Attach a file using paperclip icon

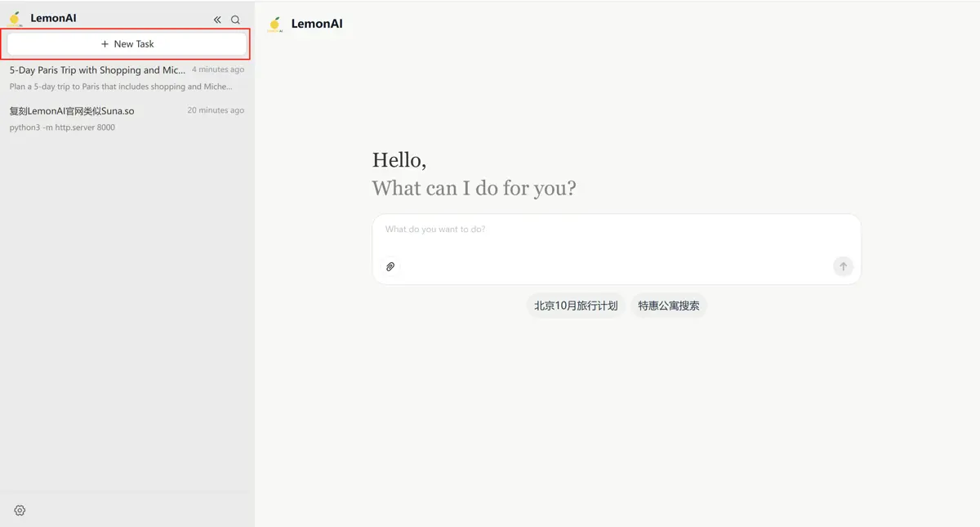click(390, 266)
